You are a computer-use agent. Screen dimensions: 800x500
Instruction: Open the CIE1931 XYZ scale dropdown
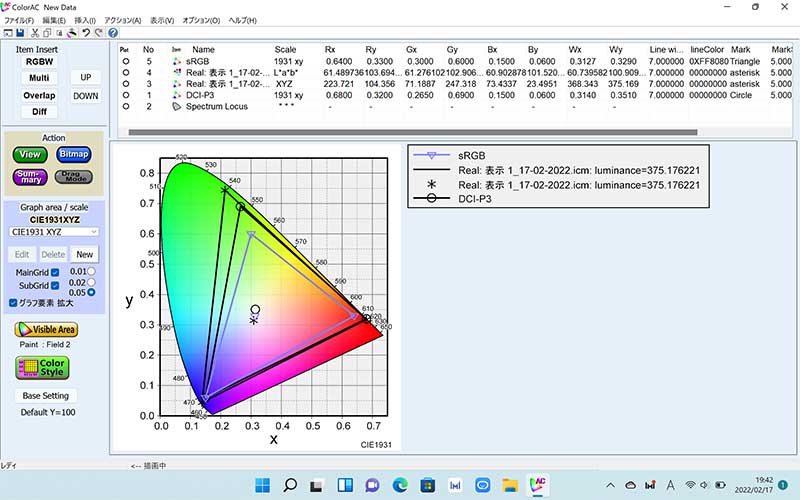(x=53, y=231)
